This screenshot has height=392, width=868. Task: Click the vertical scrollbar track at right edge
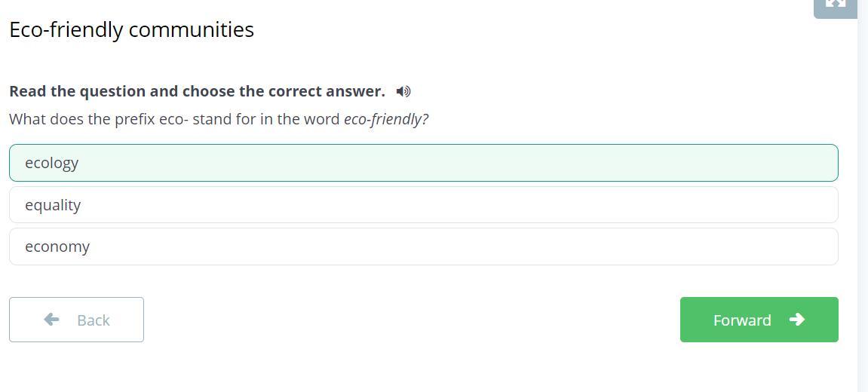[863, 196]
